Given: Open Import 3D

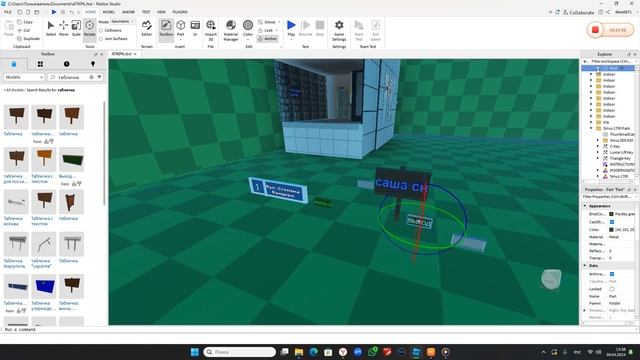Looking at the screenshot, I should click(x=211, y=30).
